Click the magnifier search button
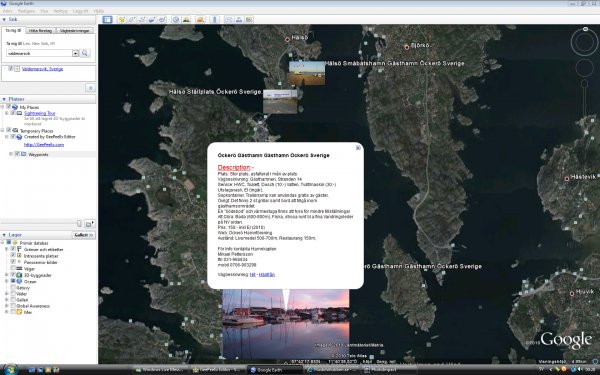 tap(85, 53)
